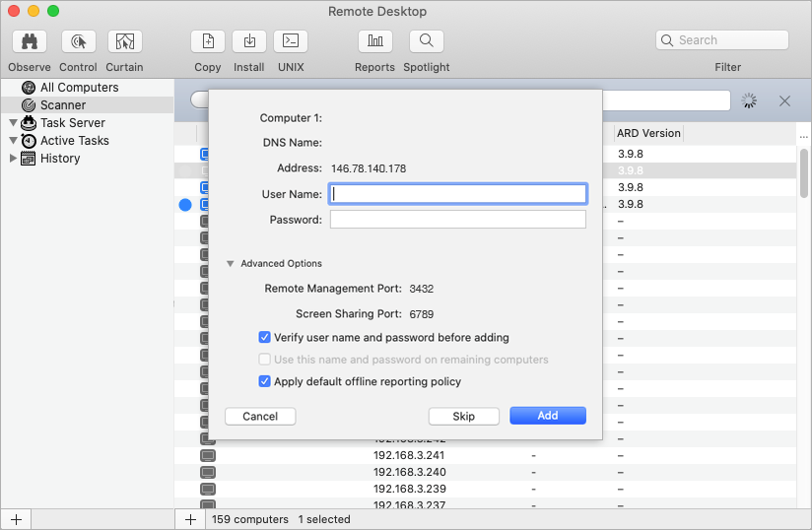812x530 pixels.
Task: Cancel the add computer dialog
Action: [x=260, y=416]
